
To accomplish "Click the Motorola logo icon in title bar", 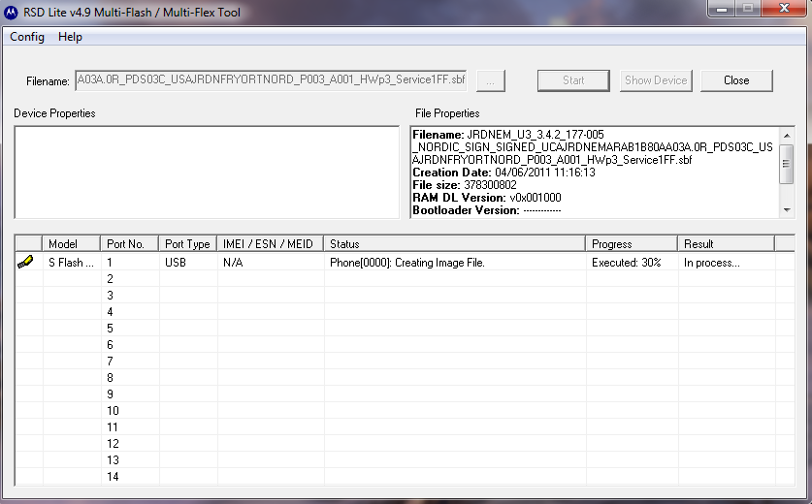I will pos(14,13).
